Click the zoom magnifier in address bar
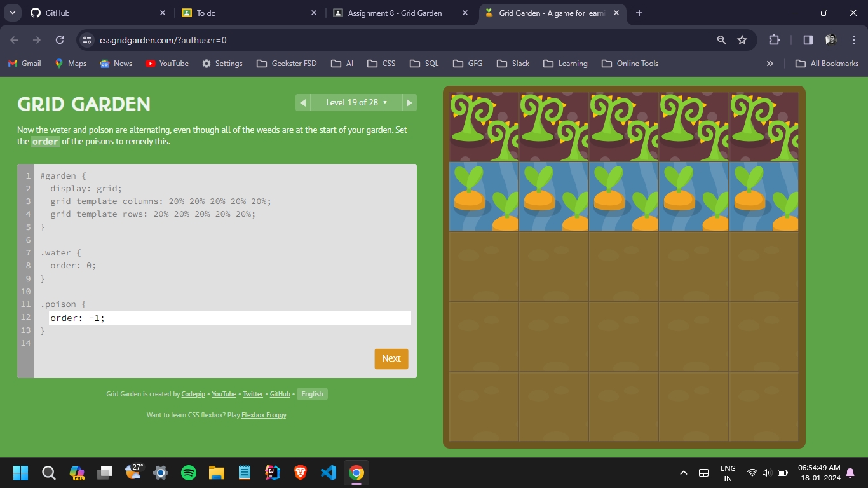868x488 pixels. click(721, 40)
